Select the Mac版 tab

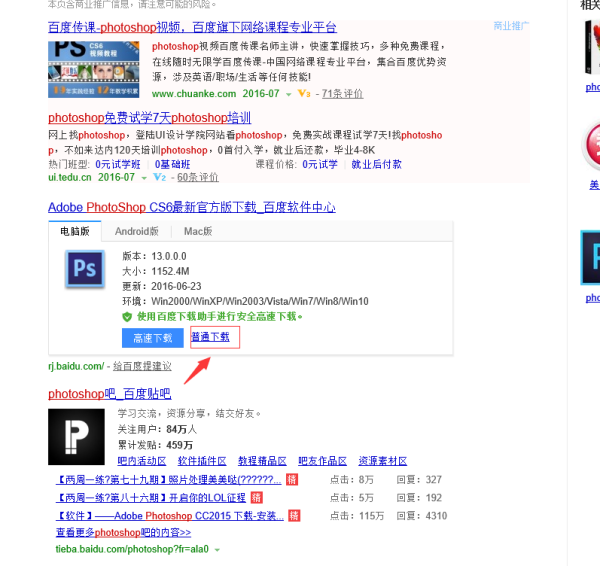point(198,231)
